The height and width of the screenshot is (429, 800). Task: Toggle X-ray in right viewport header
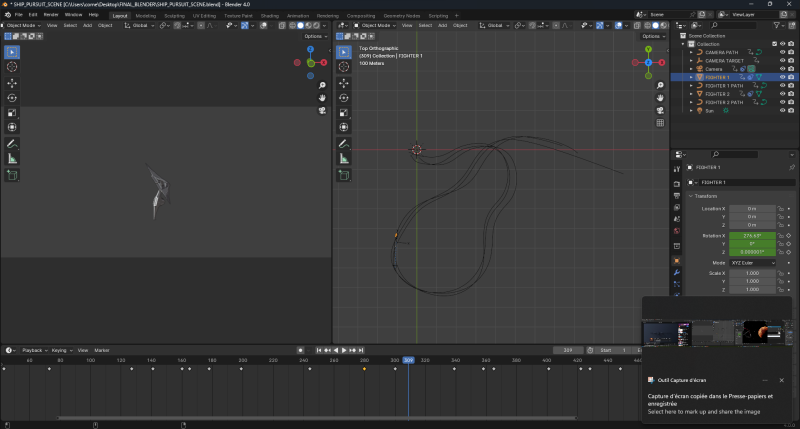click(x=637, y=26)
